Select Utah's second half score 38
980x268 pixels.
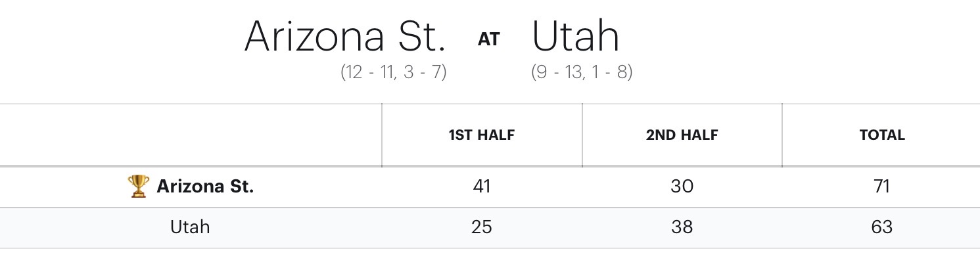(682, 227)
